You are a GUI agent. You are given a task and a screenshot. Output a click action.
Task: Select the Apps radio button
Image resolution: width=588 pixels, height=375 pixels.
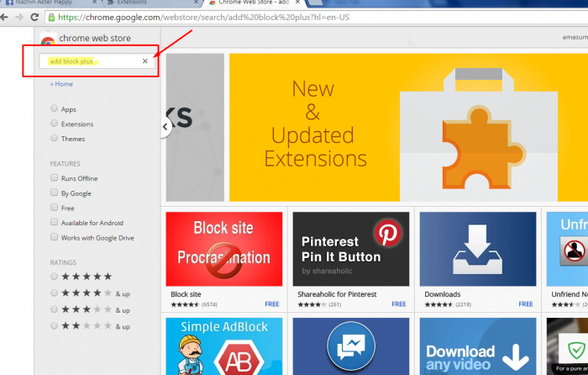click(54, 108)
